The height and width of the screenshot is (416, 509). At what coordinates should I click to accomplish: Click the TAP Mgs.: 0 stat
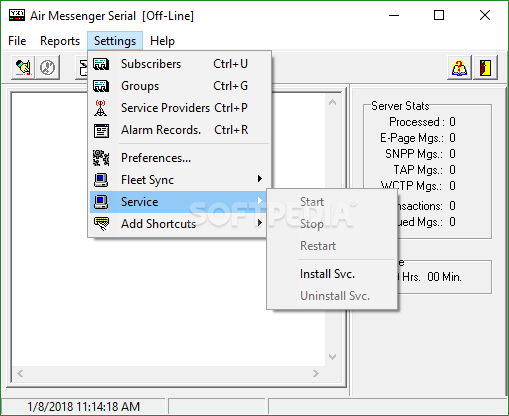coord(424,170)
